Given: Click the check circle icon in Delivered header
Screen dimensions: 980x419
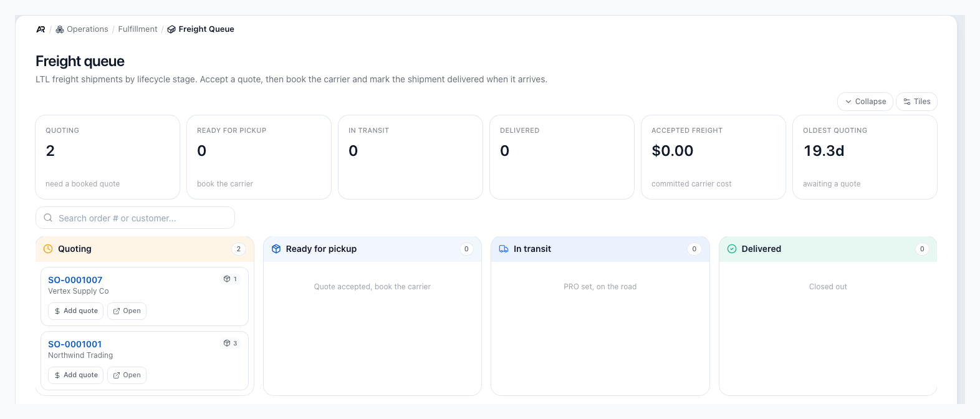Looking at the screenshot, I should point(732,249).
